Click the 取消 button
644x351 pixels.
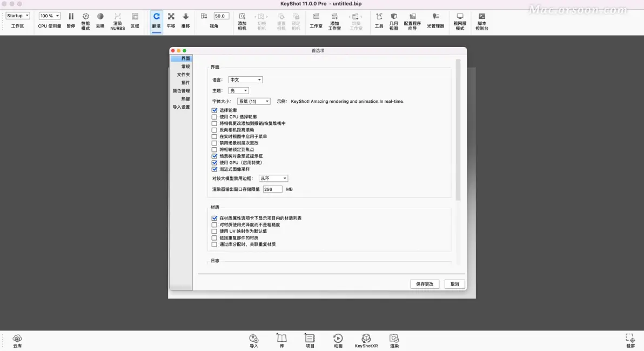pos(455,284)
